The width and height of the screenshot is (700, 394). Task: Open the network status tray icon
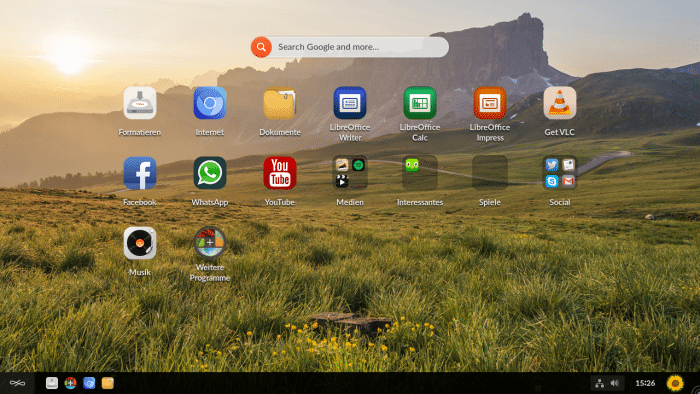pyautogui.click(x=600, y=383)
